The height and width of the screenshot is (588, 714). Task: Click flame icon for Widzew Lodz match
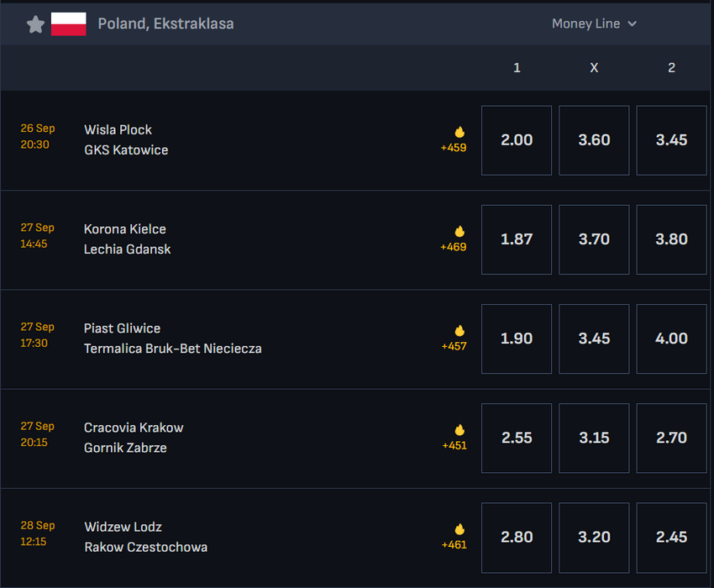tap(459, 529)
